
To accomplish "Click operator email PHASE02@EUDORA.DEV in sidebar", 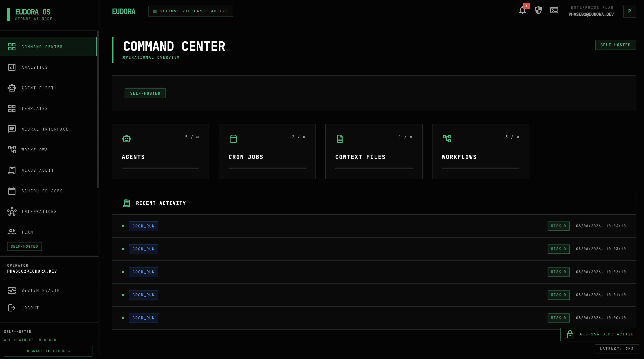I will [x=32, y=271].
